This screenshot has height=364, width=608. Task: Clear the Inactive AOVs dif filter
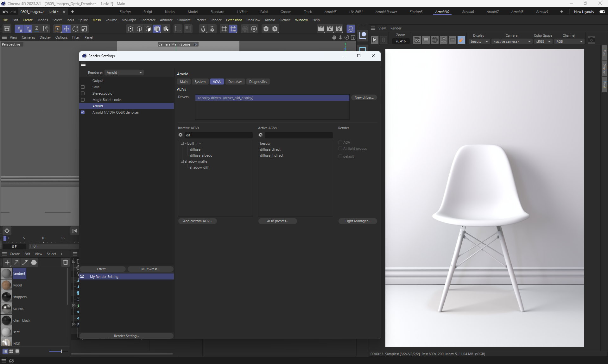click(x=180, y=135)
